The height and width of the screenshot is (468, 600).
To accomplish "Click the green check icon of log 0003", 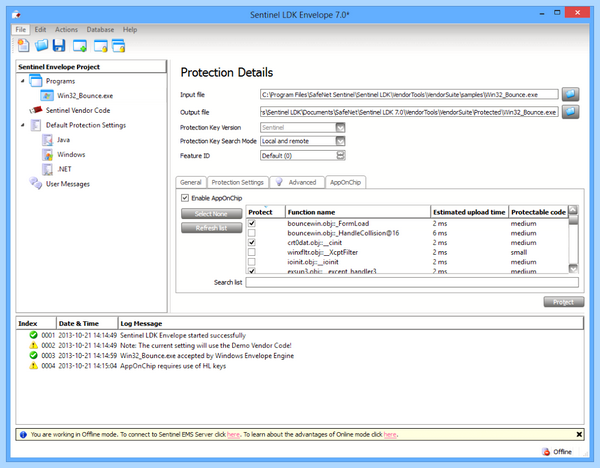I will coord(33,355).
